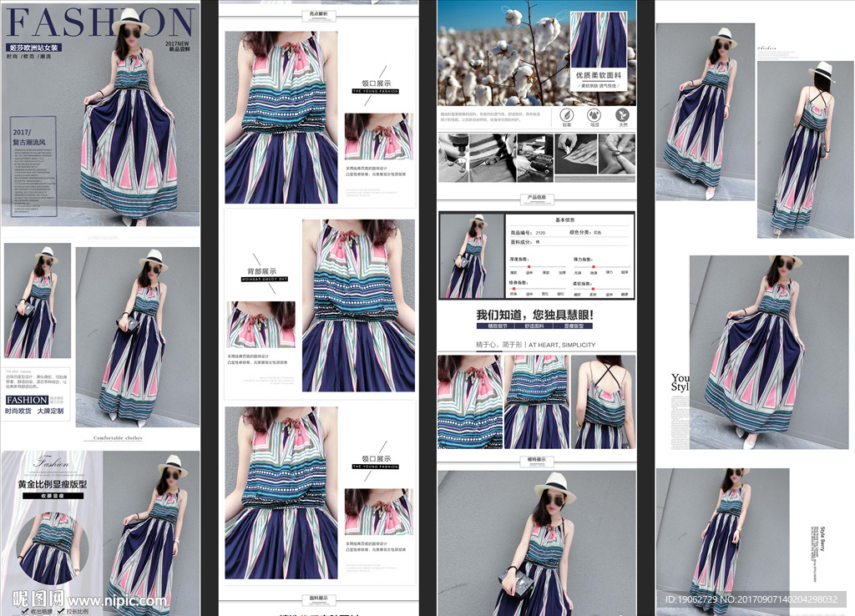This screenshot has height=616, width=855.
Task: Click the 收腰显瘦 checkmark icon
Action: pyautogui.click(x=24, y=611)
